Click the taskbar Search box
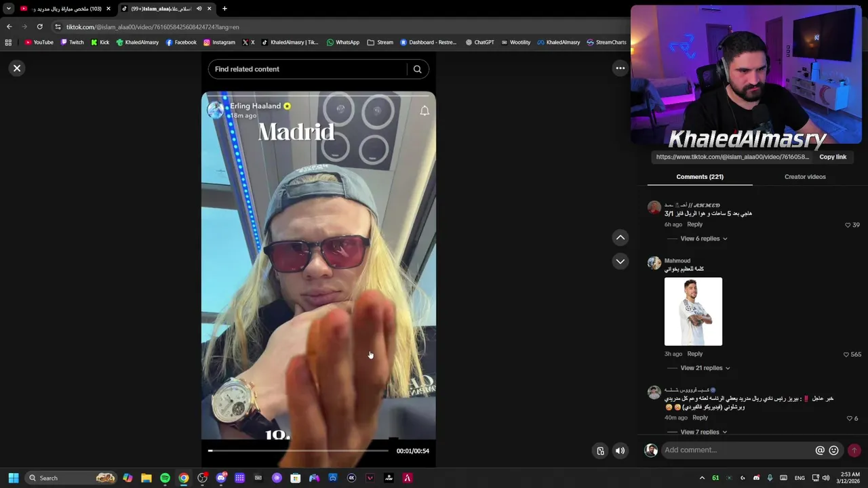Screen dimensions: 868x488 click(x=71, y=479)
